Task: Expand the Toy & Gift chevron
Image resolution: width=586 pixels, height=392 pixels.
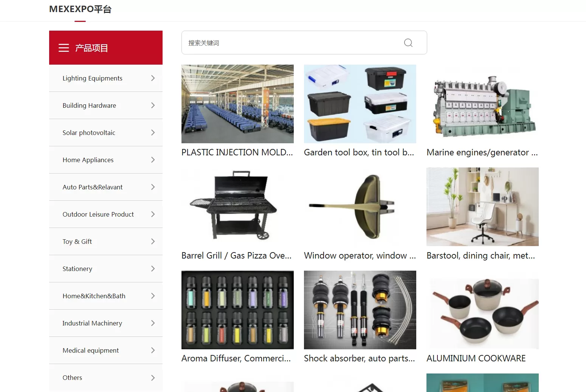Action: point(153,242)
